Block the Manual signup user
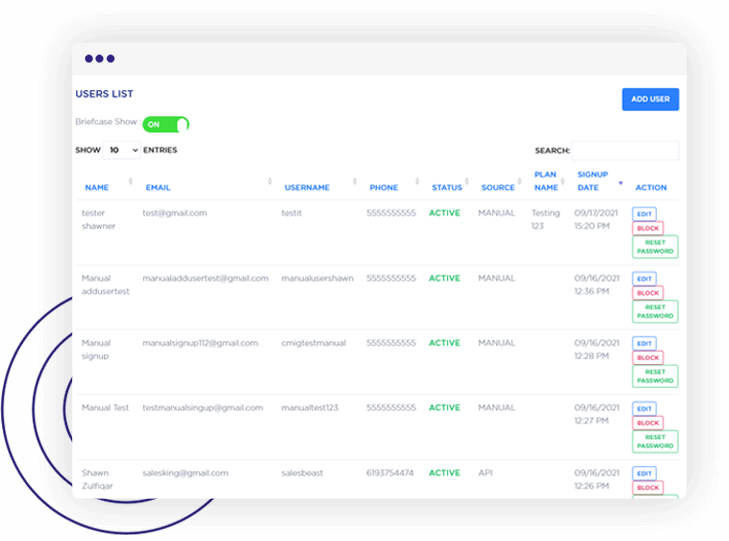Screen dimensions: 729x541 pyautogui.click(x=648, y=358)
